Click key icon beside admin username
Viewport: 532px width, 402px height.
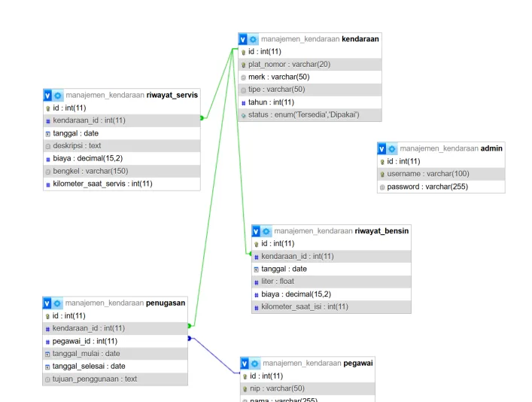coord(382,175)
